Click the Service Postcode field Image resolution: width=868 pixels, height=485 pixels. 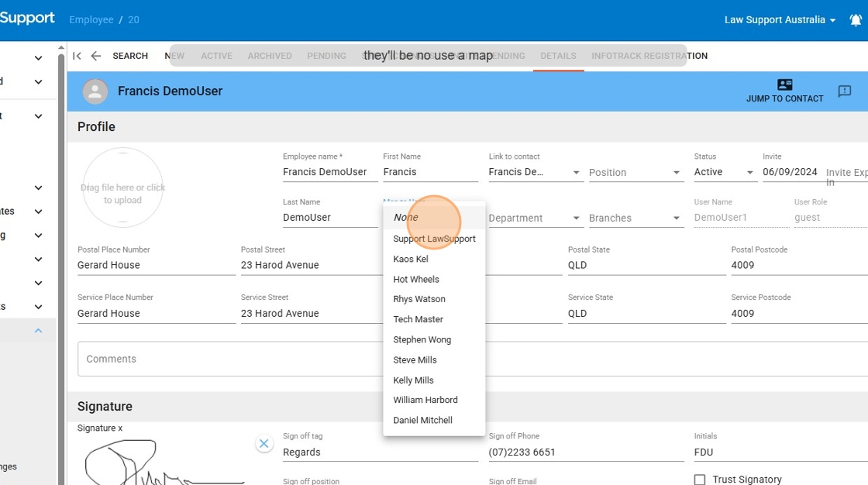(799, 313)
